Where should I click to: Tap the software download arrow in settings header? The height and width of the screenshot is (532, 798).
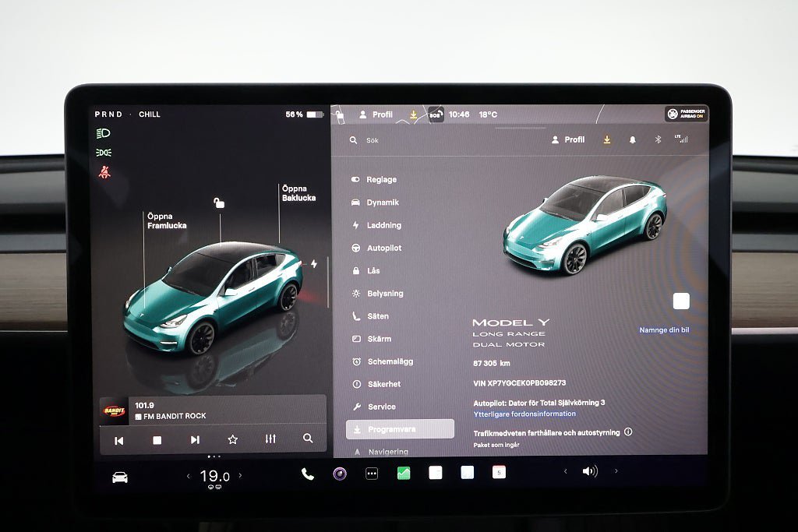606,139
